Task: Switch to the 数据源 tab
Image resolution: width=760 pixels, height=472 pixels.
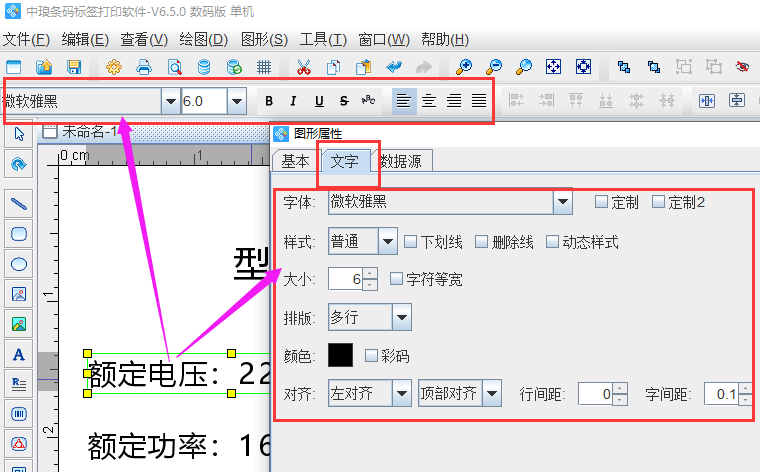Action: pyautogui.click(x=404, y=161)
